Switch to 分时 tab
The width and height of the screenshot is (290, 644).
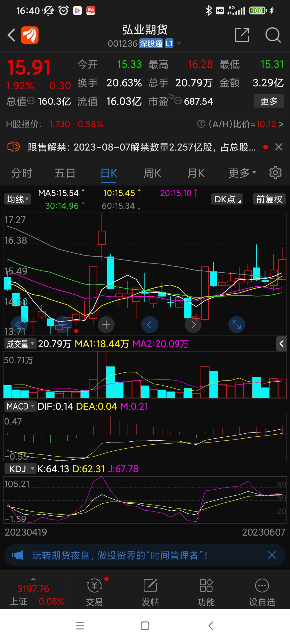click(22, 173)
